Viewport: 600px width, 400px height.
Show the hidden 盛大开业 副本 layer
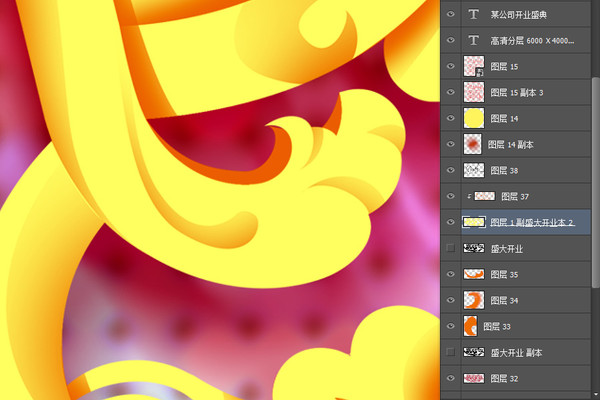click(x=451, y=352)
